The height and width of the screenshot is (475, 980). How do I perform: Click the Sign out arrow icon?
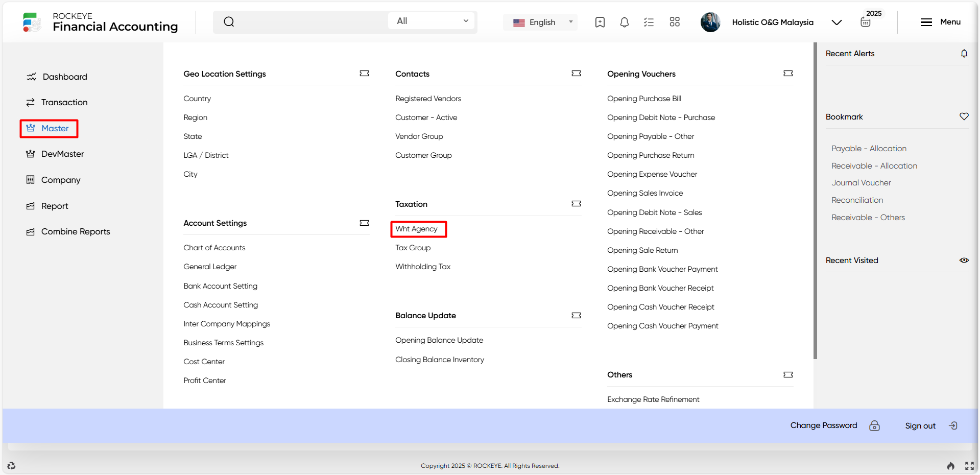953,425
